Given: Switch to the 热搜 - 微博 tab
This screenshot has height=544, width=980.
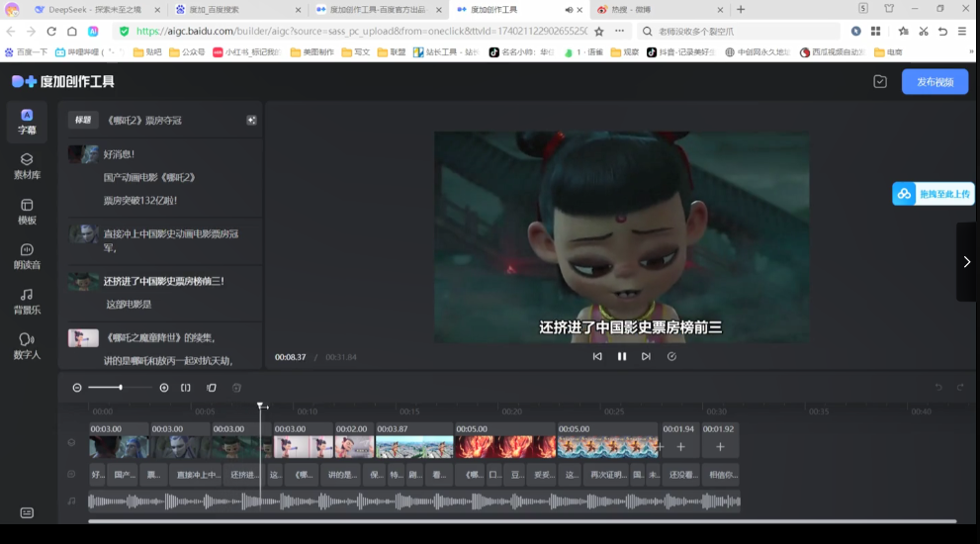Looking at the screenshot, I should [x=660, y=9].
